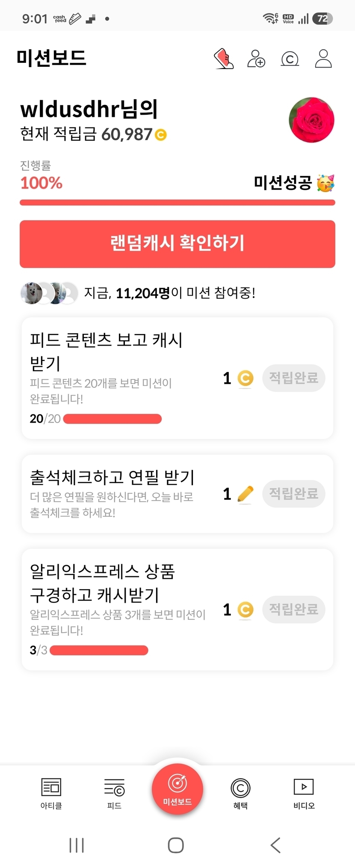This screenshot has height=868, width=355.
Task: Click 적립완료 button for feed content mission
Action: (294, 378)
